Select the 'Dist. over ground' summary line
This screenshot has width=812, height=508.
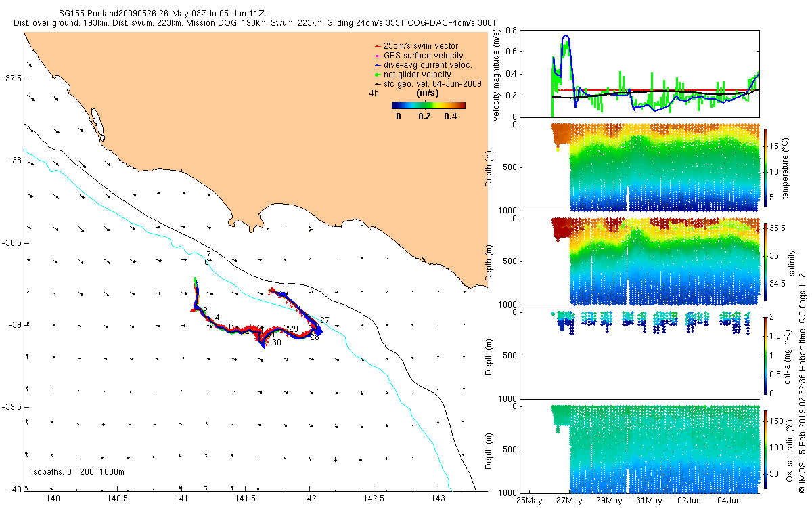click(254, 23)
